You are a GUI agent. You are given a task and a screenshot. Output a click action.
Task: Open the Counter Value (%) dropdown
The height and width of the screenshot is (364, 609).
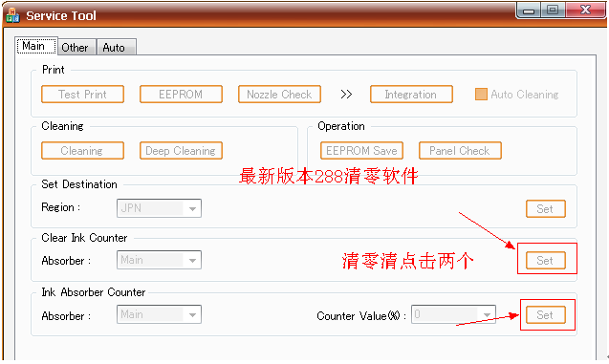click(453, 314)
